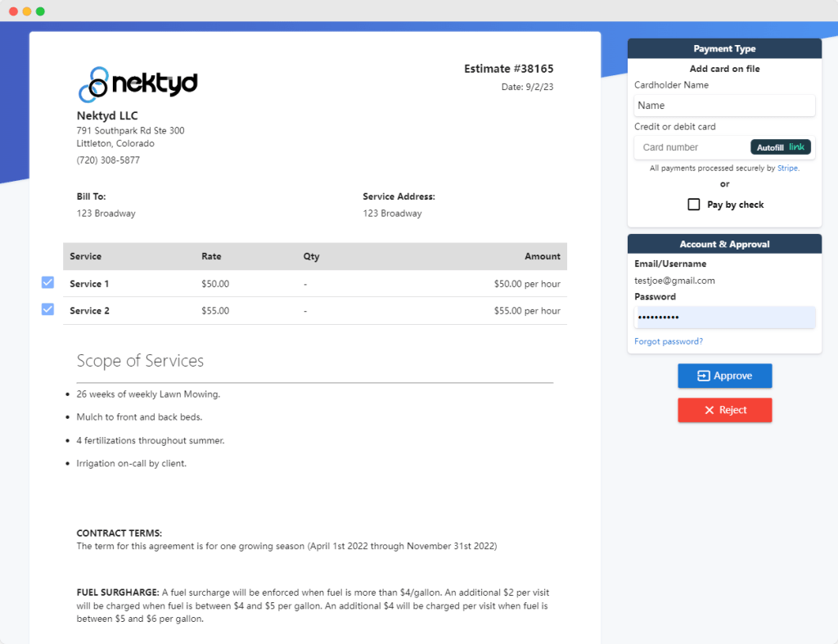Click the Account & Approval panel header

click(x=724, y=243)
